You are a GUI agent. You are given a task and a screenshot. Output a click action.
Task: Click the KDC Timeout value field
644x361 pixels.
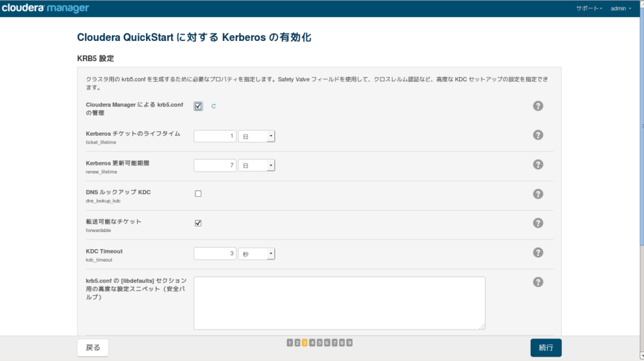click(x=215, y=253)
